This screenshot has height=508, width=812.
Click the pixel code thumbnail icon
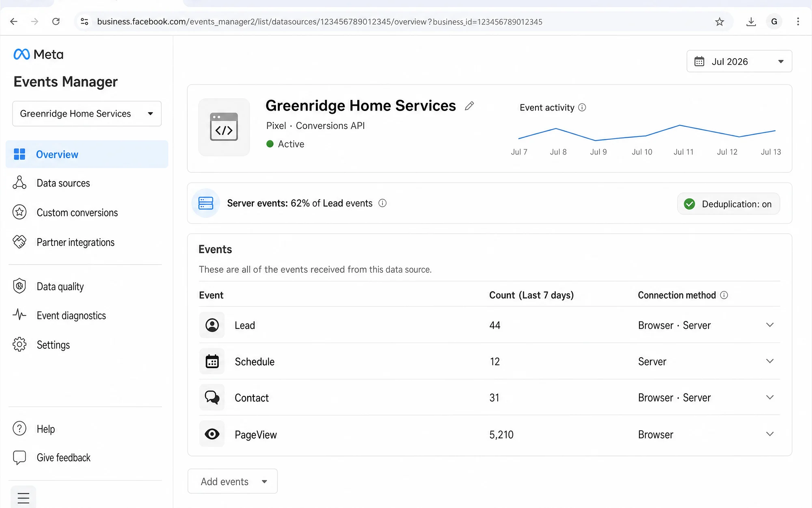(224, 127)
